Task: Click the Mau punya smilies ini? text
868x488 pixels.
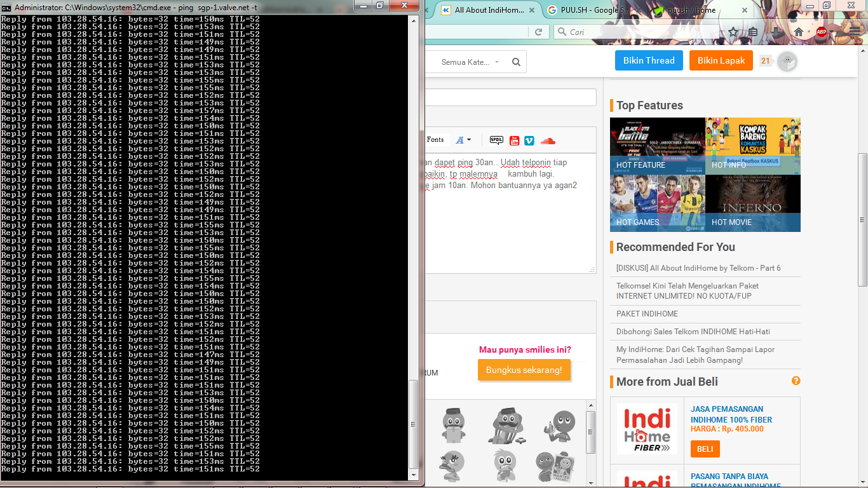Action: [525, 349]
